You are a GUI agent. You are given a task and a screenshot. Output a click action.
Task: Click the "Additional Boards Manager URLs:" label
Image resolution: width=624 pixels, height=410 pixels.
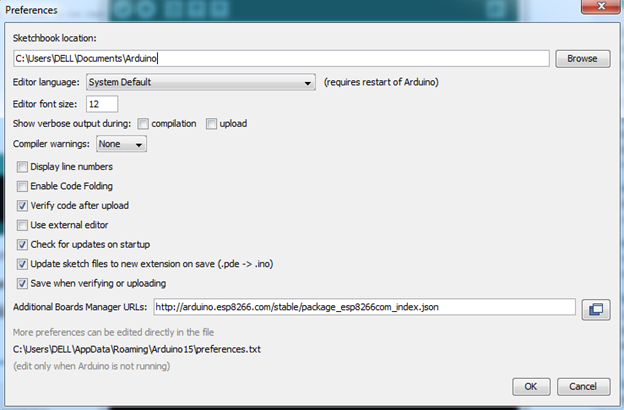click(x=80, y=307)
